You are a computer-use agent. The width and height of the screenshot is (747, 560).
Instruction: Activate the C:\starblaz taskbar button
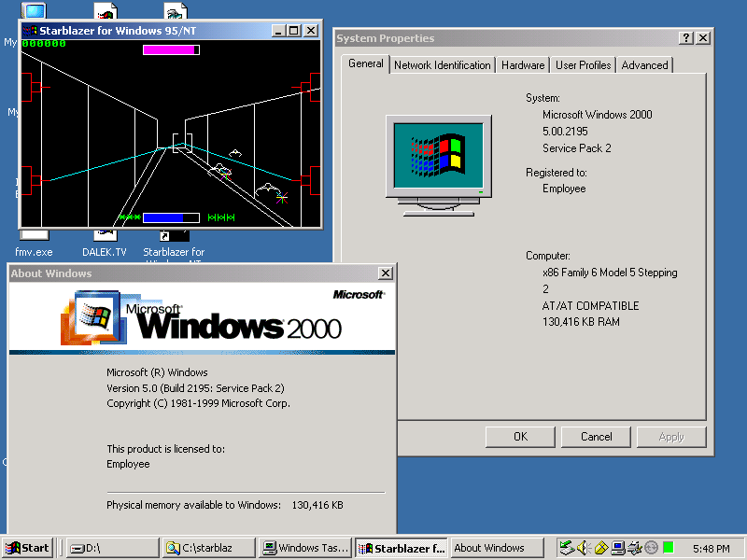pos(208,548)
